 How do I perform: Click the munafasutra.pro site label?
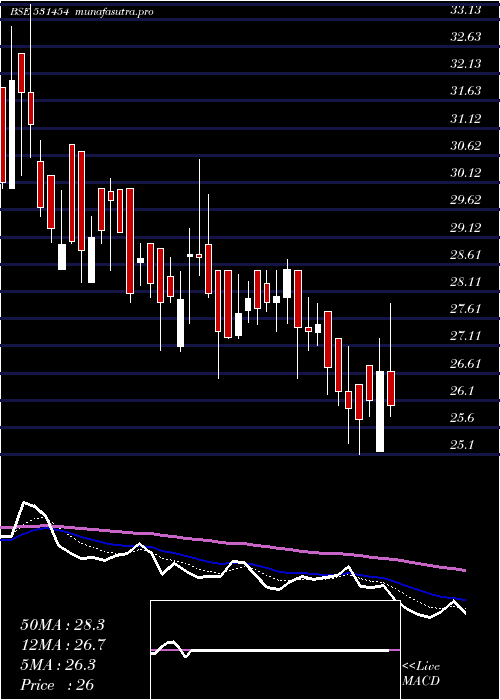click(115, 12)
